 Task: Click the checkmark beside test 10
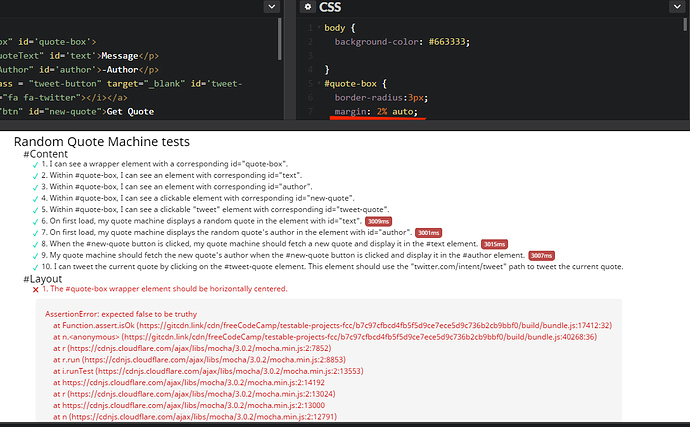coord(34,267)
